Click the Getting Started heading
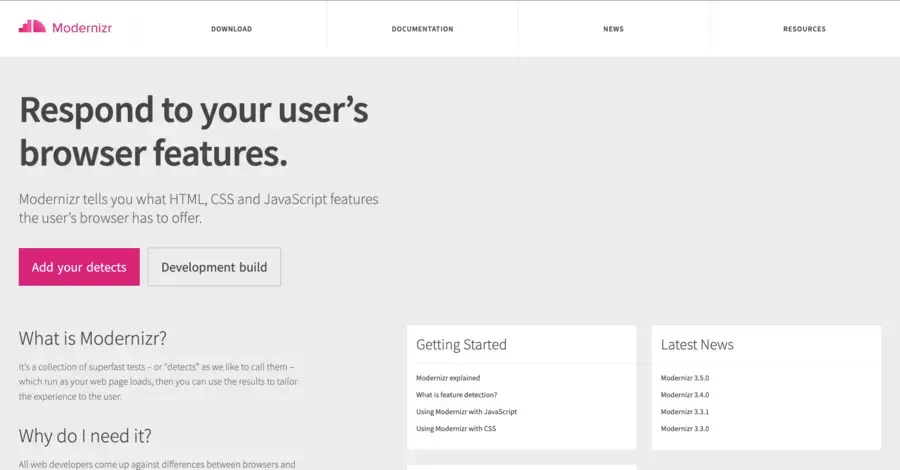Image resolution: width=900 pixels, height=470 pixels. (461, 344)
